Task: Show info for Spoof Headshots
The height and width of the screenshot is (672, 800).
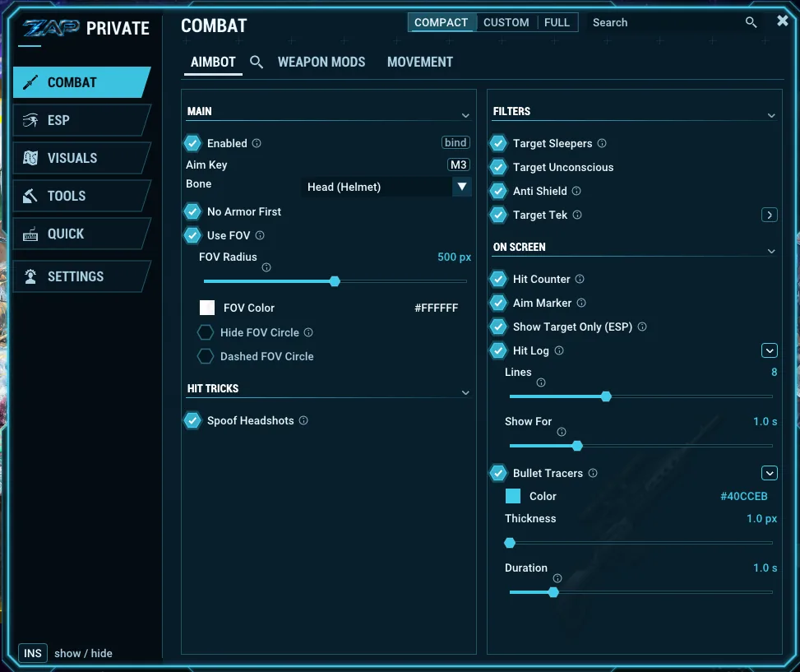Action: pyautogui.click(x=303, y=420)
